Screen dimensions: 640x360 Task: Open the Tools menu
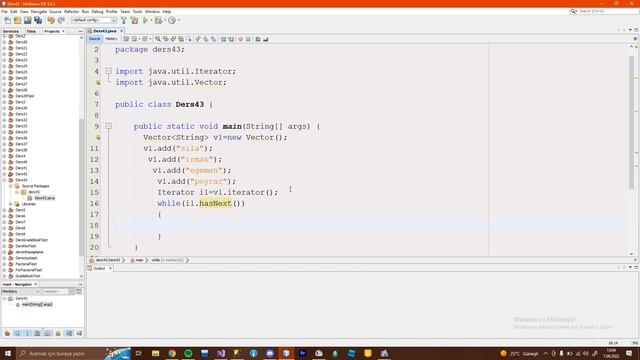click(x=137, y=11)
